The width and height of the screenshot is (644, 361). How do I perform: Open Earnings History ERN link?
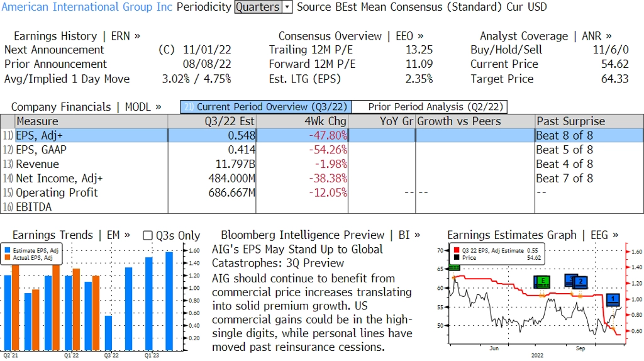(77, 36)
